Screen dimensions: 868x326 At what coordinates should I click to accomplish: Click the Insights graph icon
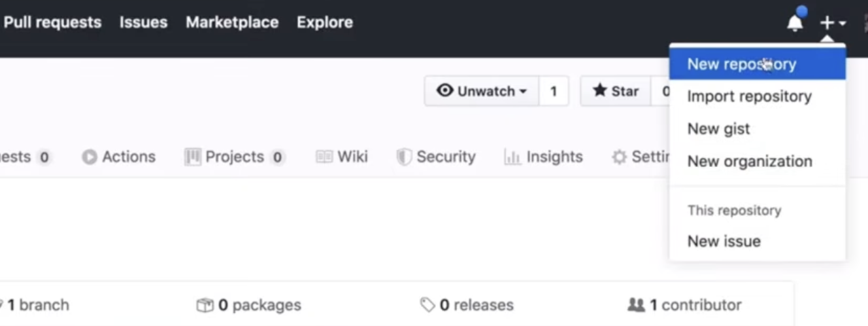(512, 157)
